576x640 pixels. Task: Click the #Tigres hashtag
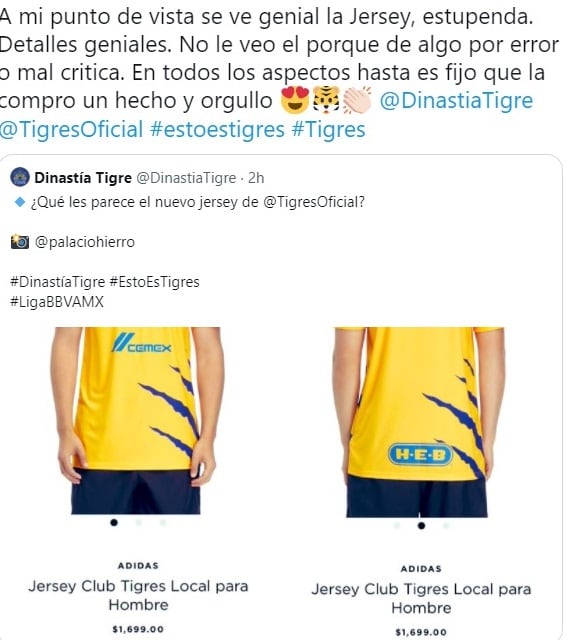click(328, 129)
